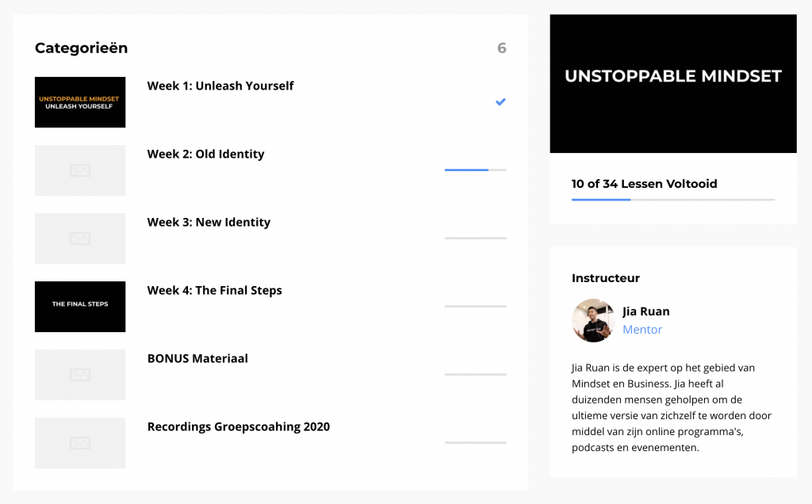Click the Week 4: The Final Steps progress bar
This screenshot has height=504, width=812.
click(476, 307)
